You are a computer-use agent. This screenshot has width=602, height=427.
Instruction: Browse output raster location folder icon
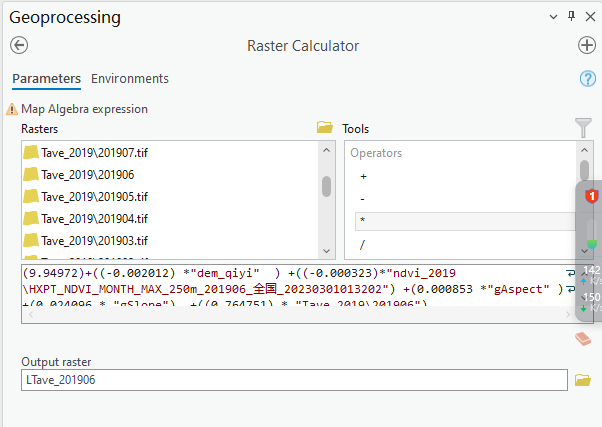tap(584, 380)
